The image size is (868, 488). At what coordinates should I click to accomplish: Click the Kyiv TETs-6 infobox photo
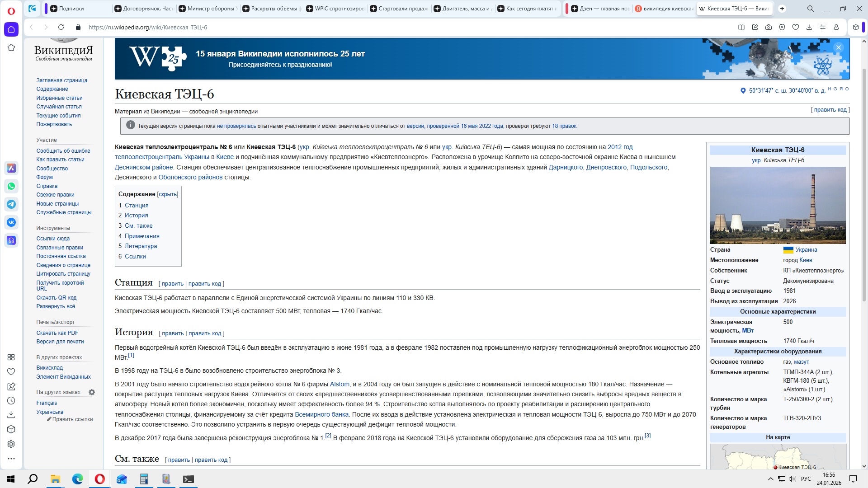(778, 205)
